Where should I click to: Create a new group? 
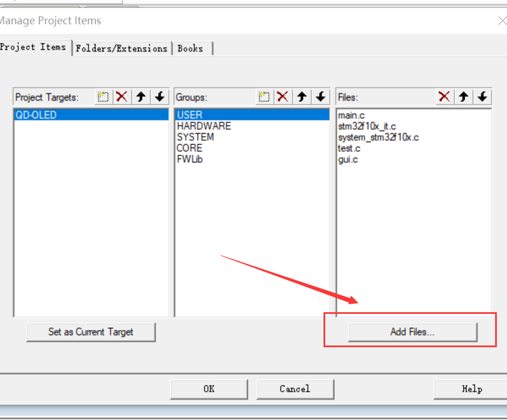[x=264, y=97]
